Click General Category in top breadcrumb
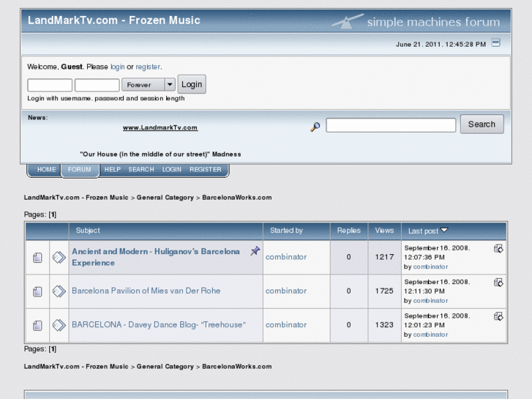532x399 pixels. 165,198
